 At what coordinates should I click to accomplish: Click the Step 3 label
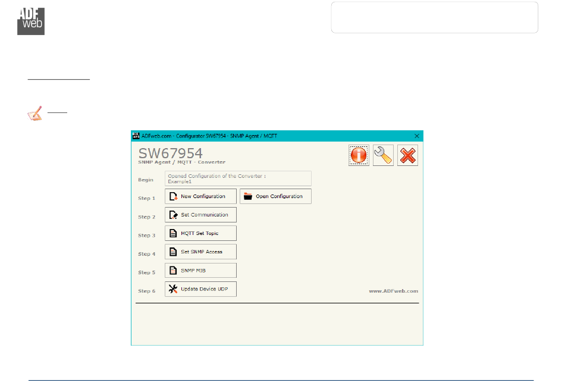click(147, 236)
